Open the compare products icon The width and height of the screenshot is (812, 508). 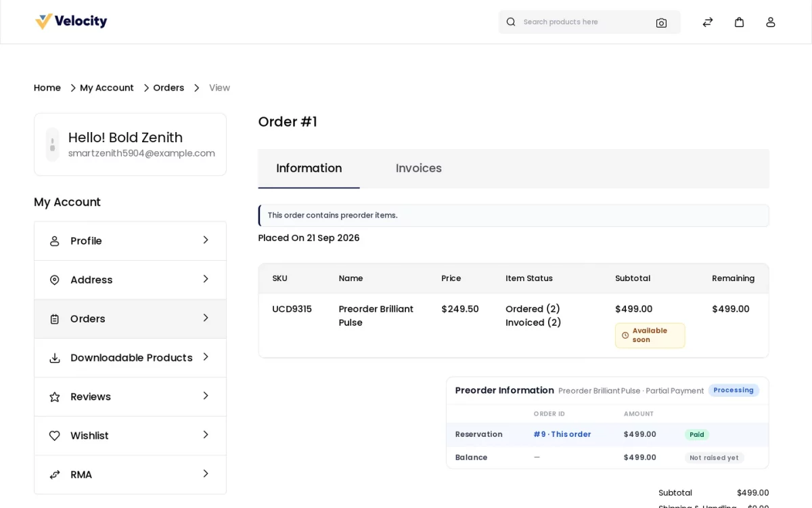(x=708, y=22)
